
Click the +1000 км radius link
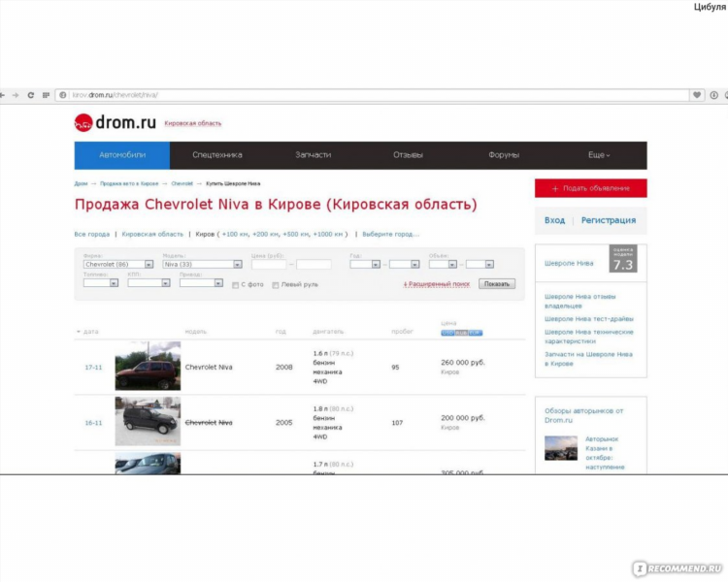[328, 235]
